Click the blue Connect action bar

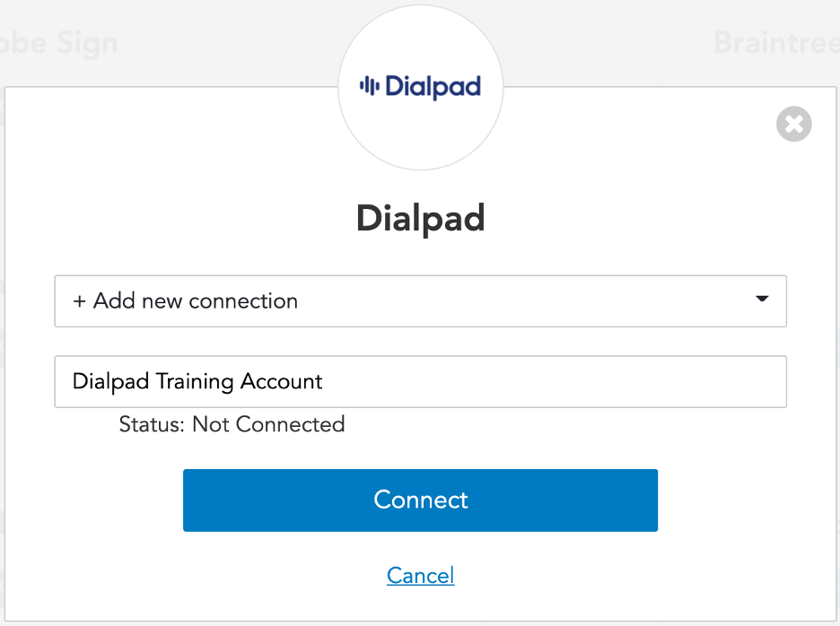tap(420, 500)
